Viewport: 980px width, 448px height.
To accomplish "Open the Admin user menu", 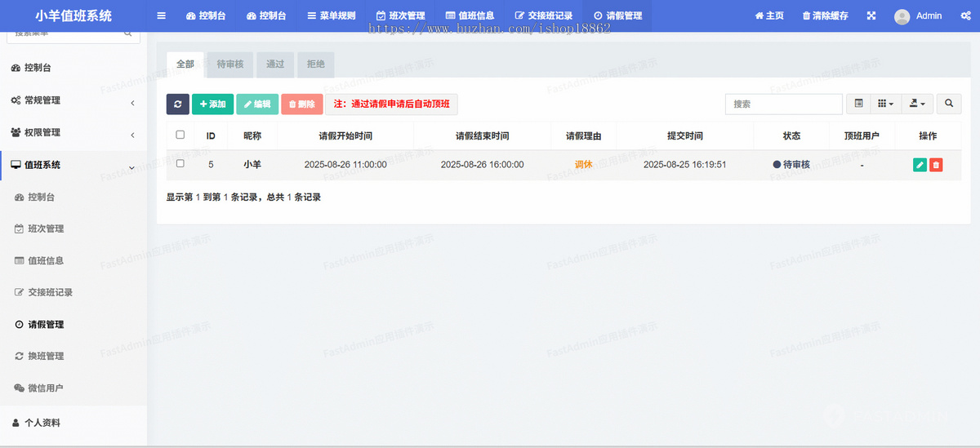I will pos(918,16).
